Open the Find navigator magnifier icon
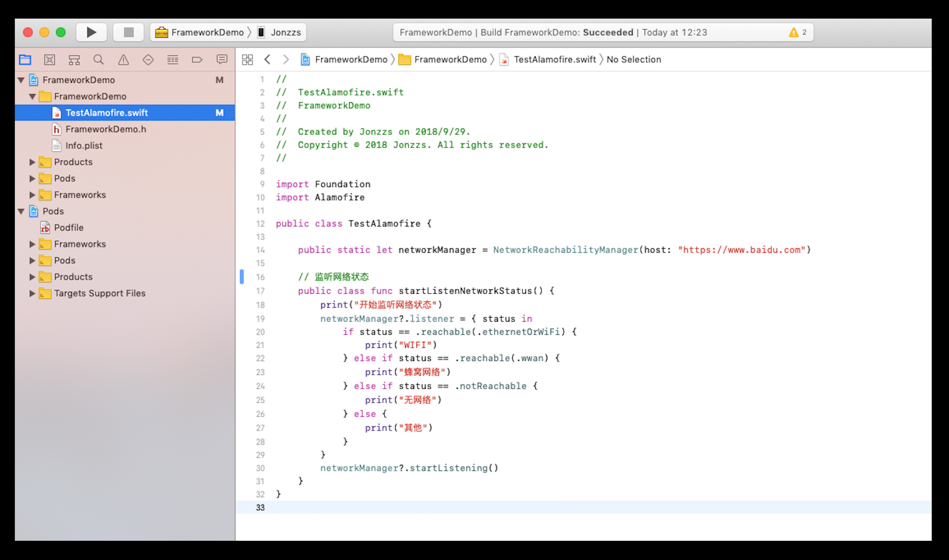This screenshot has width=949, height=560. click(x=99, y=60)
